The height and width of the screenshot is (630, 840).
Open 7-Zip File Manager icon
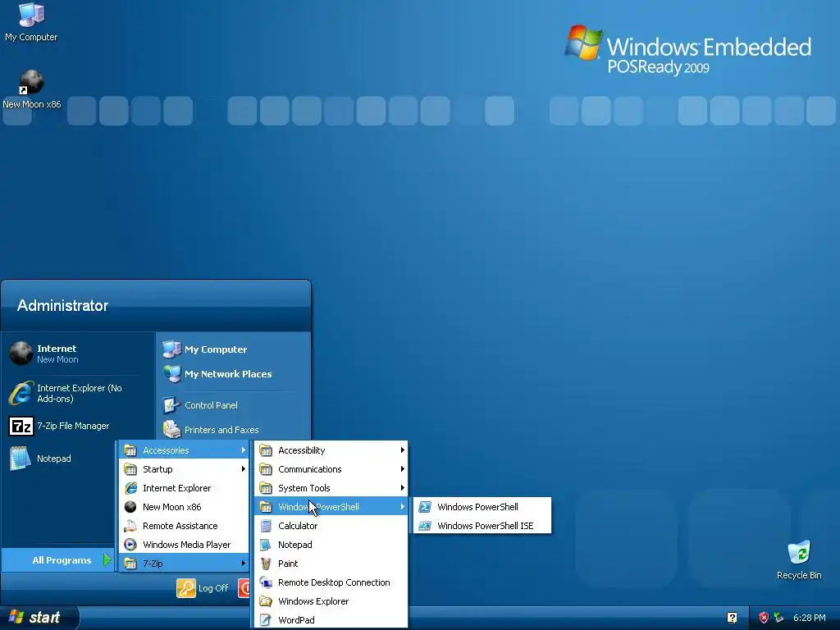point(21,427)
